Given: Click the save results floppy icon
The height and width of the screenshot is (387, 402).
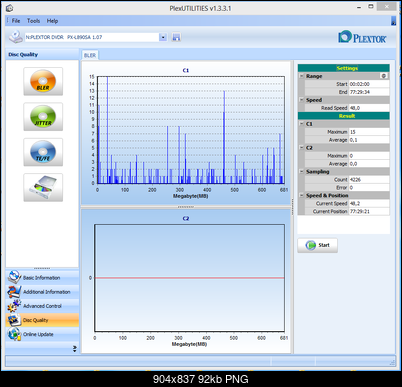Looking at the screenshot, I should [x=176, y=37].
